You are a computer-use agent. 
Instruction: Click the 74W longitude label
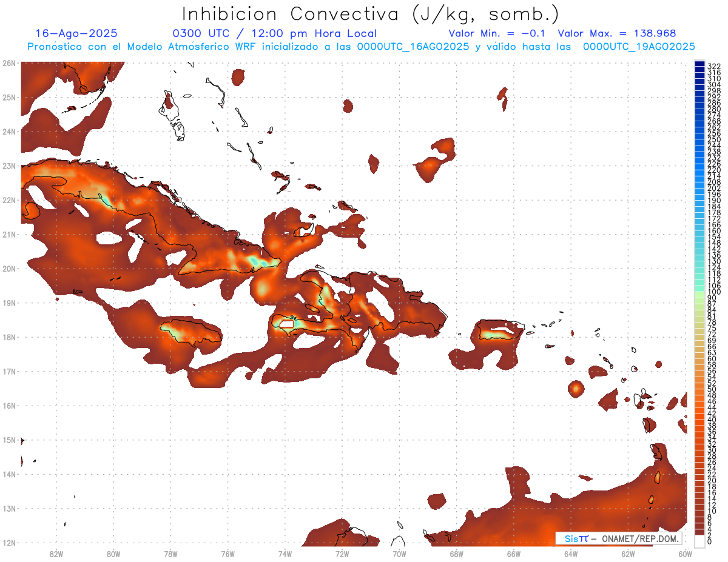coord(285,554)
